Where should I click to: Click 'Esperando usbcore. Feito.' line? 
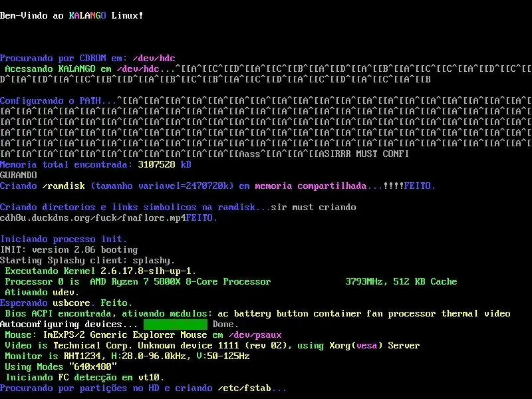(66, 303)
